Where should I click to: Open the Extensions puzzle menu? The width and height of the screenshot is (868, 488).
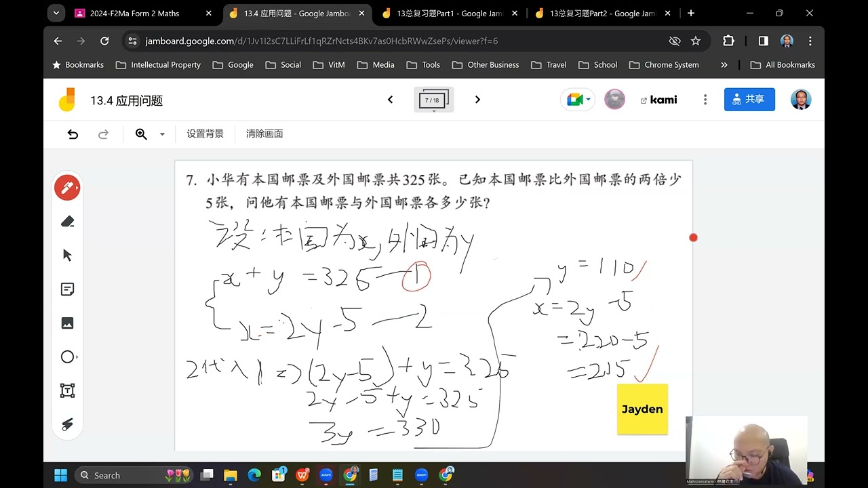(728, 41)
